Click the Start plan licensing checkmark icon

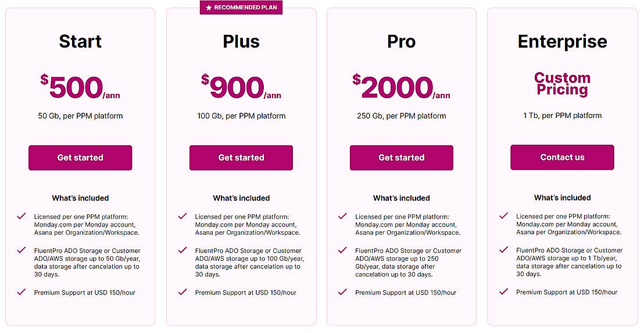coord(22,216)
